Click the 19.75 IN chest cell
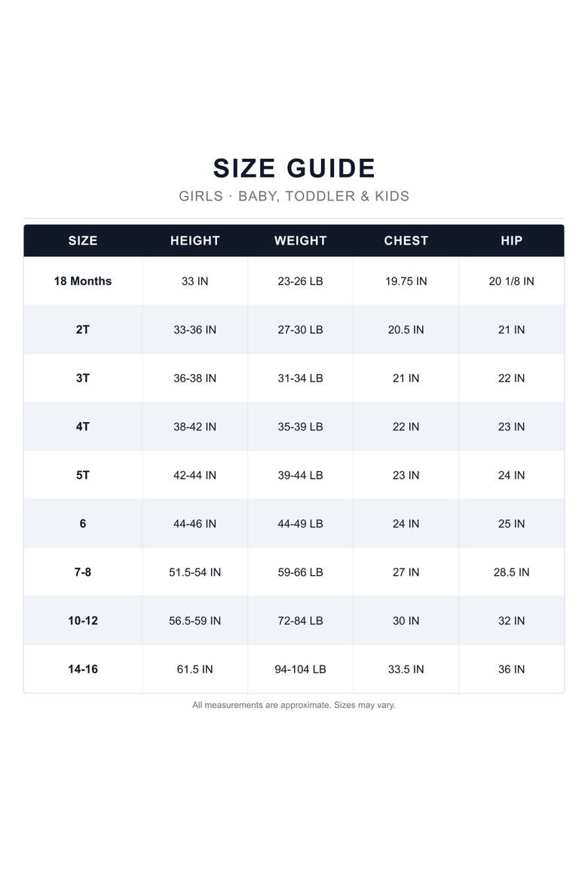 406,281
